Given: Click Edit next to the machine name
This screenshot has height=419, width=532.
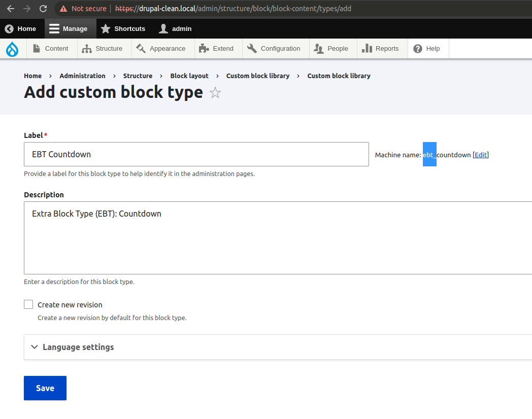Looking at the screenshot, I should (480, 155).
